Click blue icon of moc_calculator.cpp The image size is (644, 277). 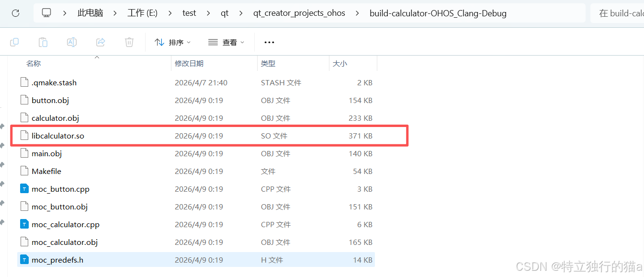tap(24, 224)
